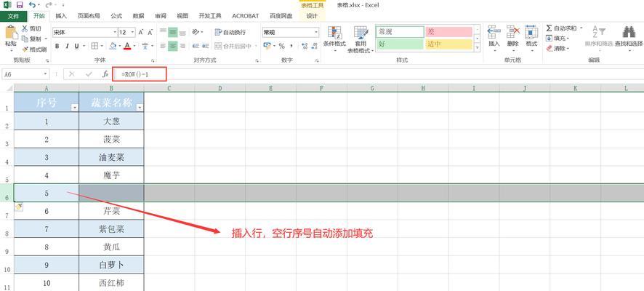This screenshot has width=644, height=291.
Task: Open the Name Box dropdown next to A6
Action: [x=46, y=74]
